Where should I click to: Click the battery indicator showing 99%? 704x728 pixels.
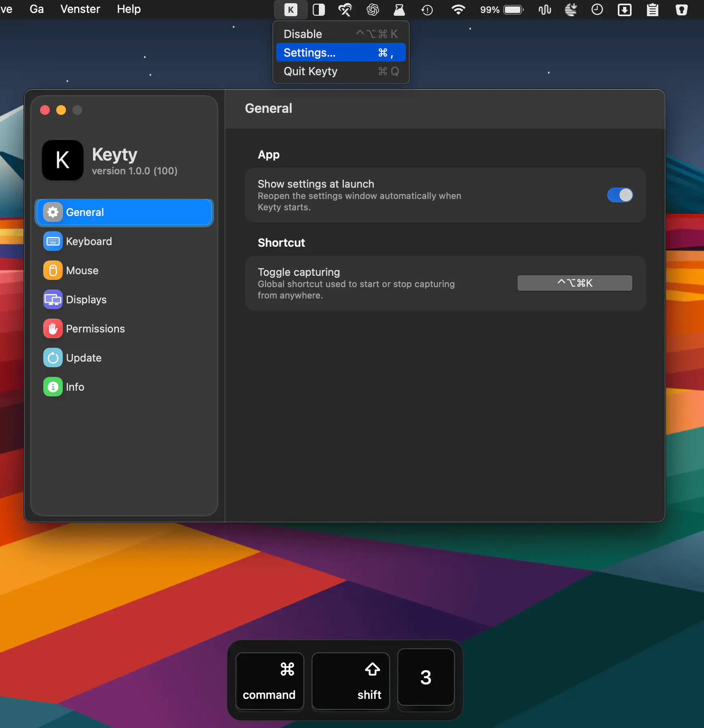pyautogui.click(x=502, y=10)
